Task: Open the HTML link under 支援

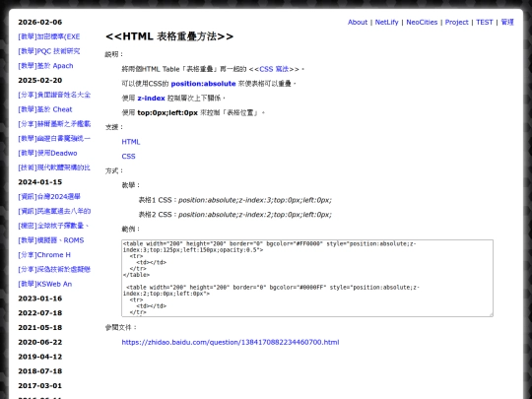Action: pos(131,142)
